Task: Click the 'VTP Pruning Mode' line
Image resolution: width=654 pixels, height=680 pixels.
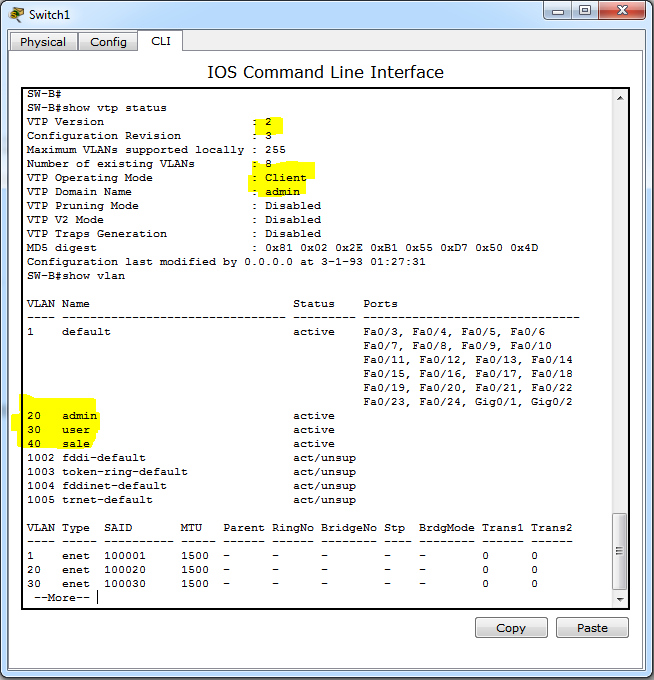Action: pyautogui.click(x=174, y=206)
